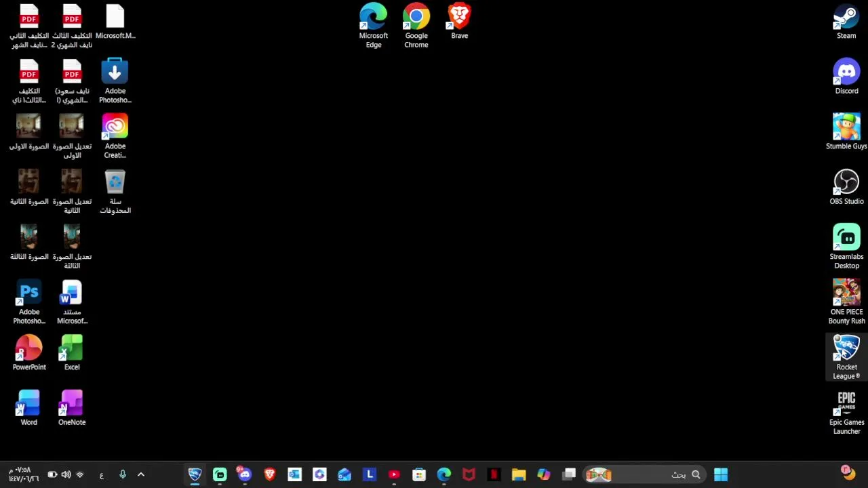This screenshot has width=868, height=488.
Task: Open McAfee from the taskbar
Action: click(x=469, y=474)
